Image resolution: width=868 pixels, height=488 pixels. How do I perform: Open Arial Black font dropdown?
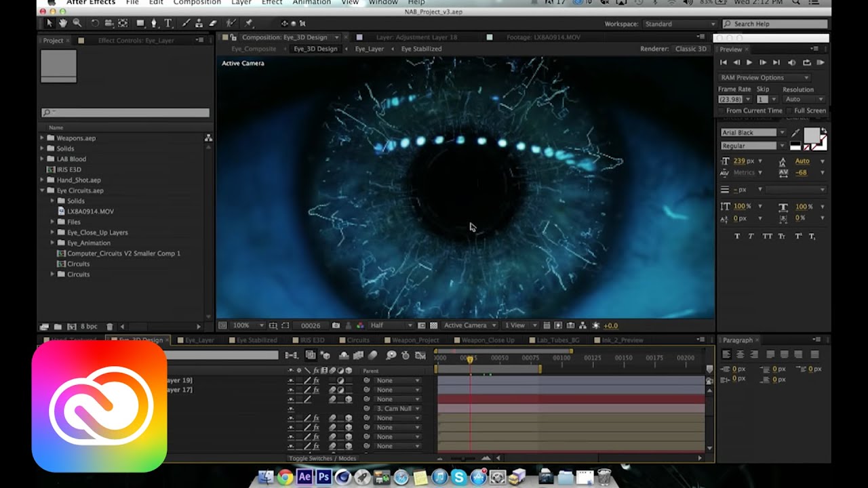click(x=753, y=133)
